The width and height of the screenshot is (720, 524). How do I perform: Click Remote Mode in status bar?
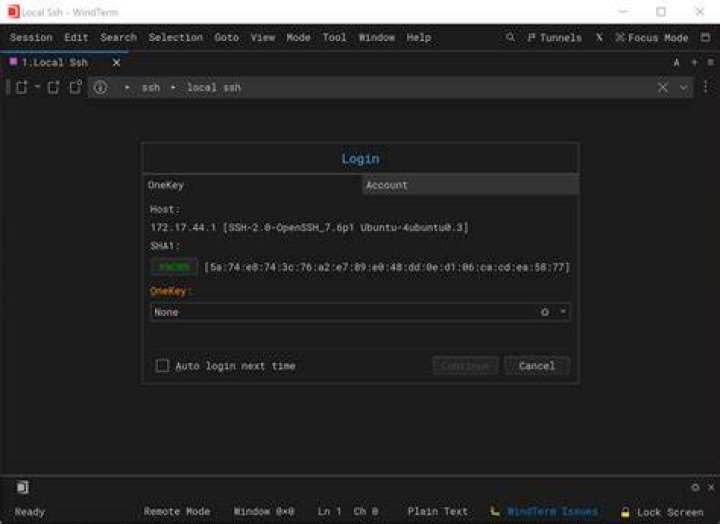pos(177,511)
